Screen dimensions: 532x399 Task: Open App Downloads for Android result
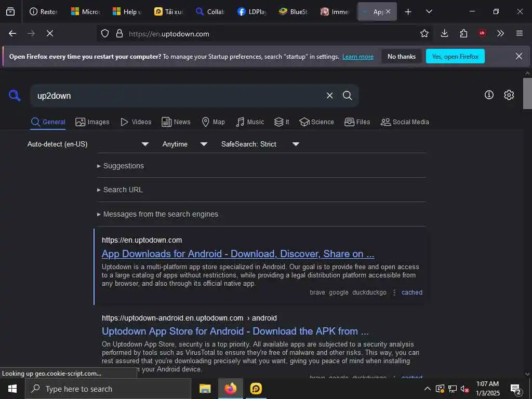(238, 254)
